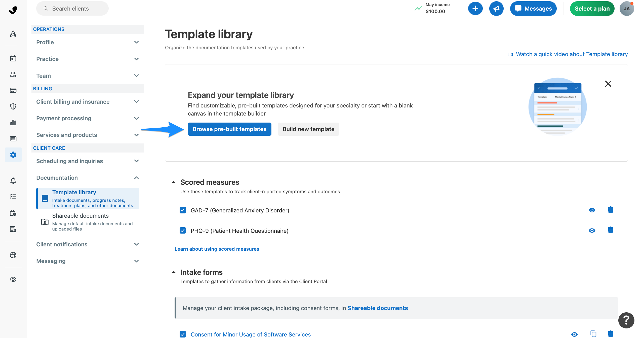The width and height of the screenshot is (644, 338).
Task: Watch quick video about Template library
Action: click(x=568, y=54)
